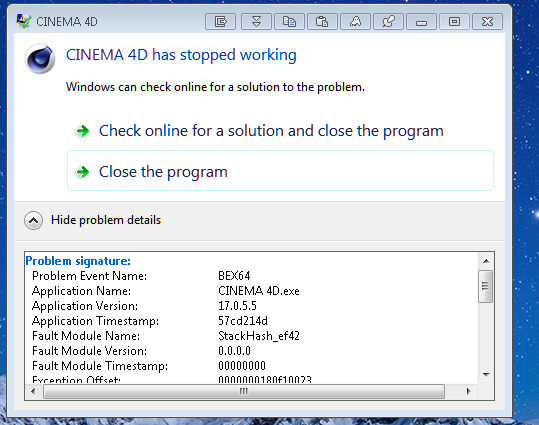Click the green arrow beside Close the program
539x425 pixels.
point(82,172)
